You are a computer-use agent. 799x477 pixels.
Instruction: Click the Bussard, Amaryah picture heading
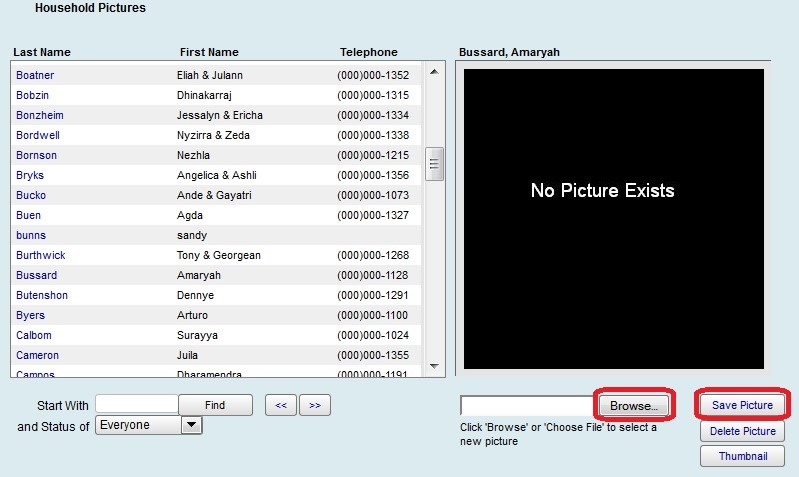[509, 52]
